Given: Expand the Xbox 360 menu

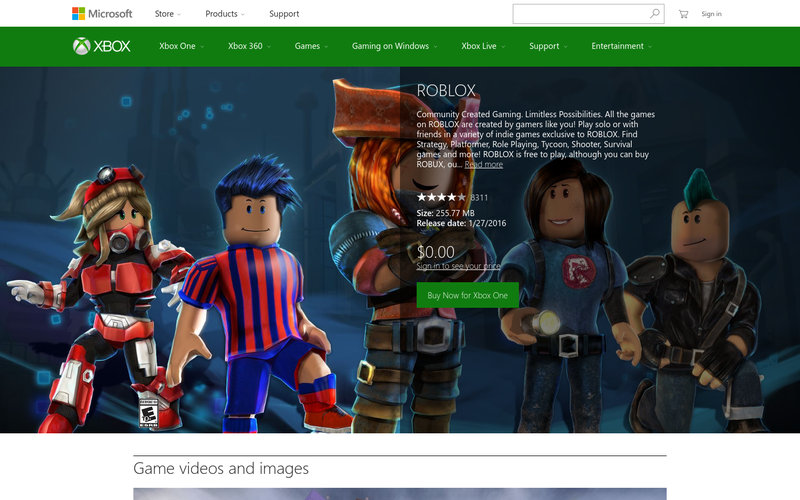Looking at the screenshot, I should tap(249, 46).
